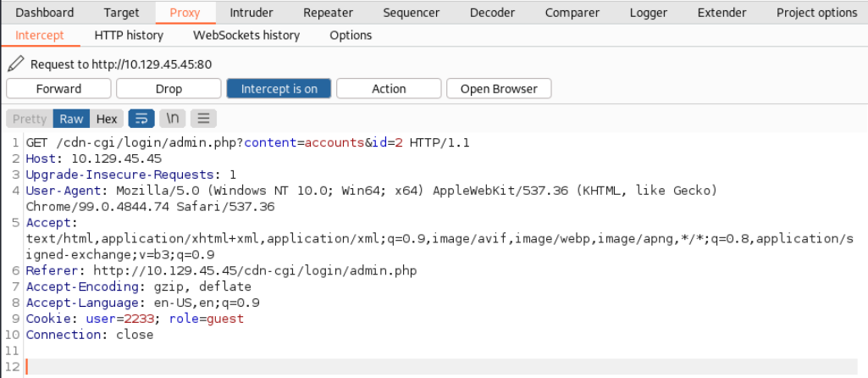Open the Action dropdown menu
Screen dimensions: 868x378
coord(389,89)
